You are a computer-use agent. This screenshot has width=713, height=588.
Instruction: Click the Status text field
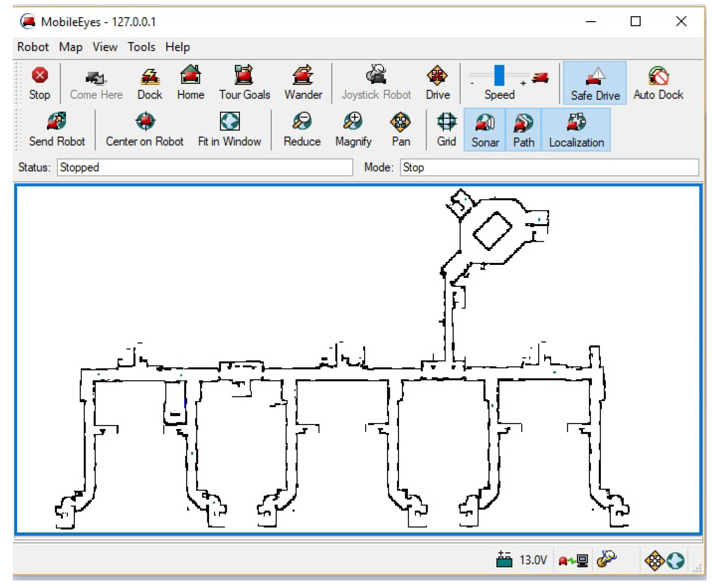(205, 167)
